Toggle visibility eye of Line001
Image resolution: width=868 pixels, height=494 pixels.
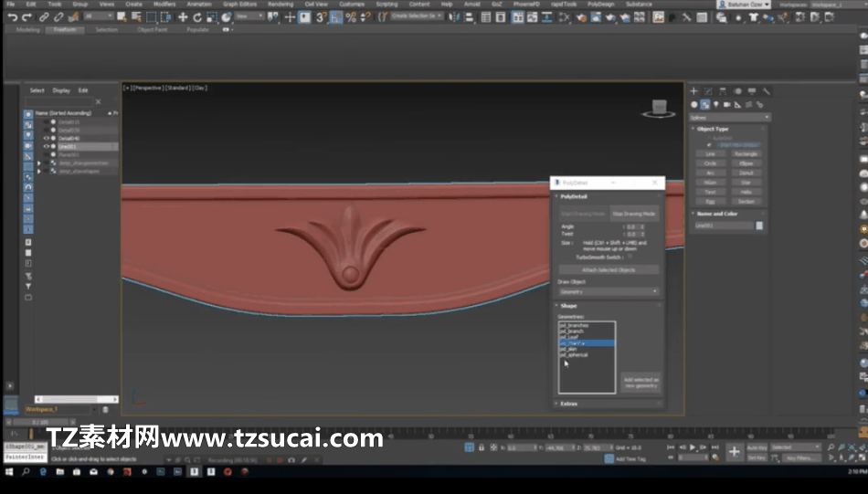47,147
